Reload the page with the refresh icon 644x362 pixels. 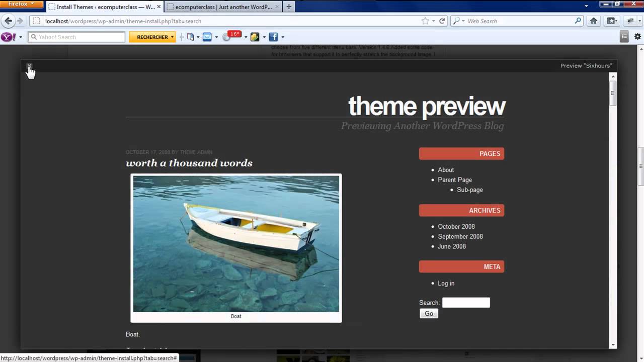[442, 21]
